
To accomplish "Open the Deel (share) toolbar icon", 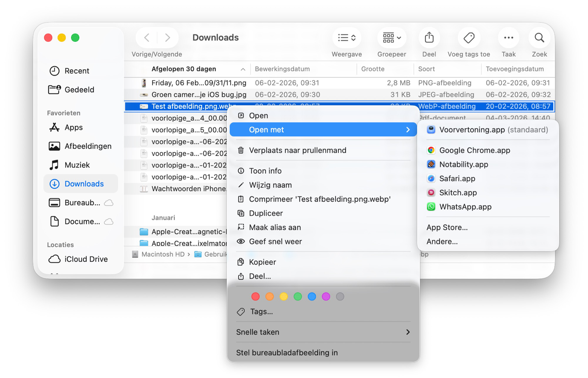I will coord(429,38).
